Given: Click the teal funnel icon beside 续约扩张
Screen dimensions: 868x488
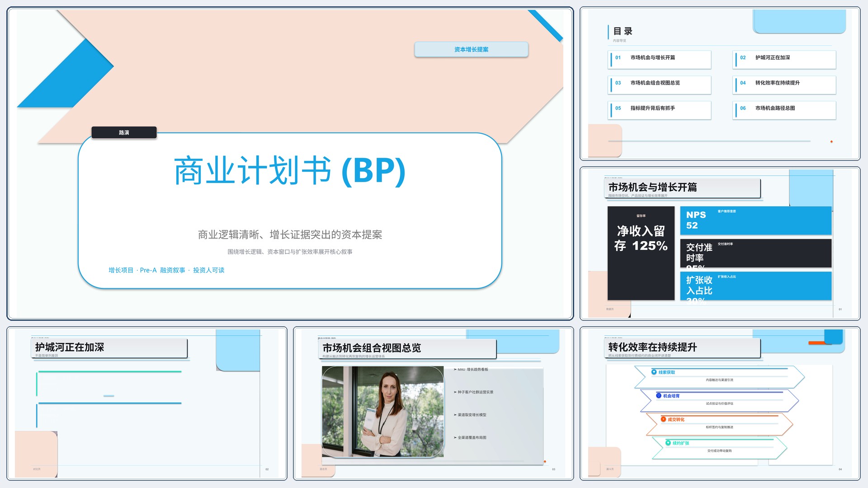Looking at the screenshot, I should 668,443.
